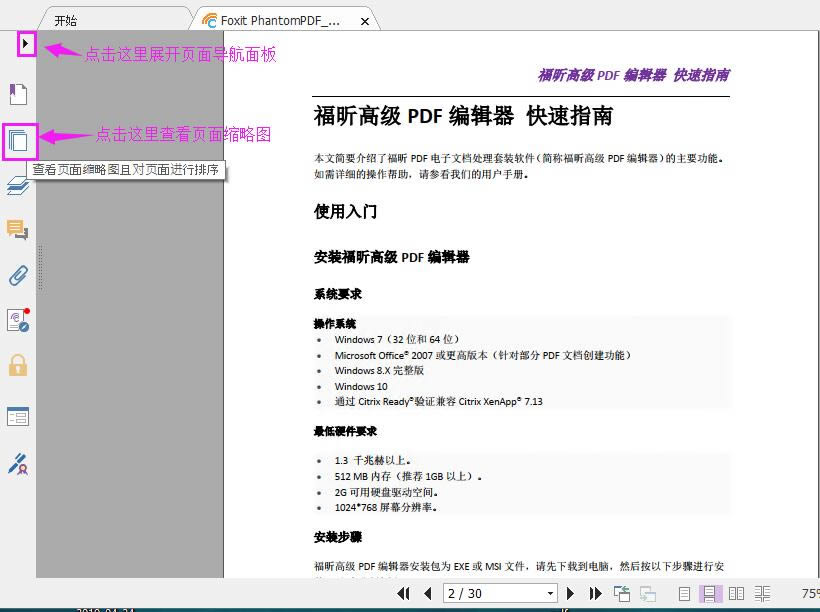Go to the previous page
The width and height of the screenshot is (820, 612).
point(428,593)
